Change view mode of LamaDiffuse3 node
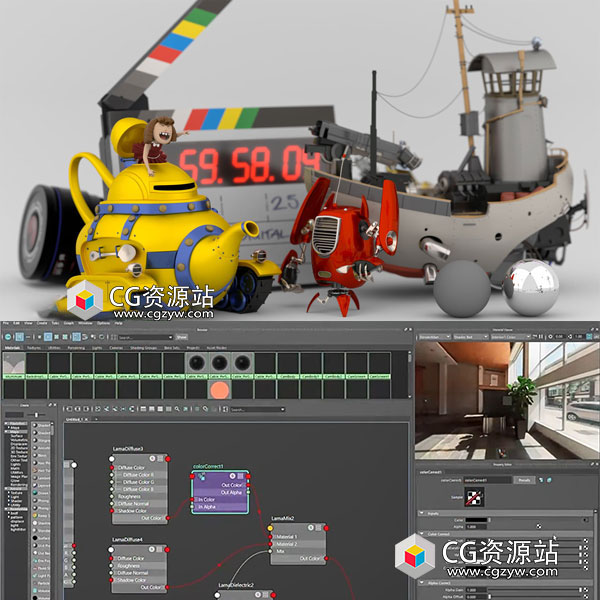Screen dimensions: 600x600 point(160,458)
